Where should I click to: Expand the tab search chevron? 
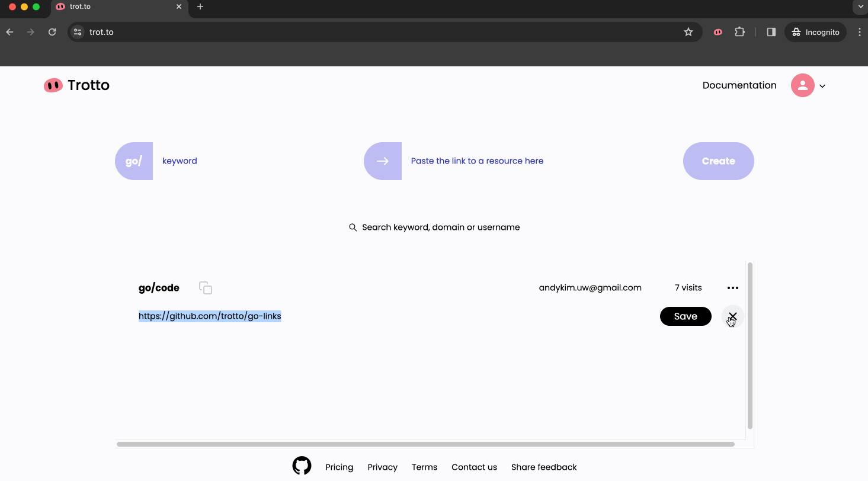point(860,7)
